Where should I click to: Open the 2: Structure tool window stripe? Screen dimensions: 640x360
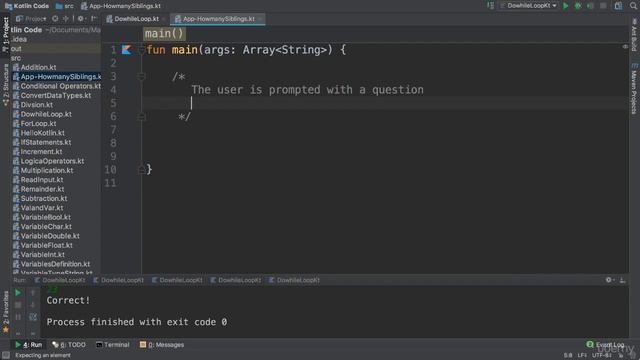(5, 85)
